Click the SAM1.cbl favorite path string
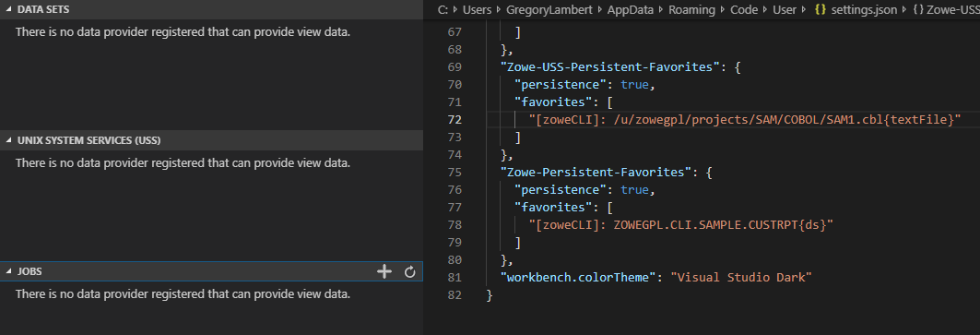The height and width of the screenshot is (335, 980). coord(744,120)
